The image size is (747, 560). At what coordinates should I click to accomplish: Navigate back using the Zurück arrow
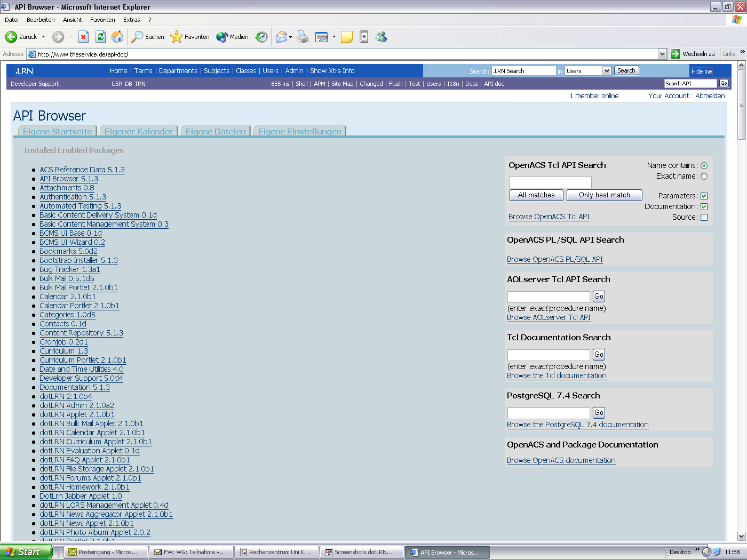12,36
